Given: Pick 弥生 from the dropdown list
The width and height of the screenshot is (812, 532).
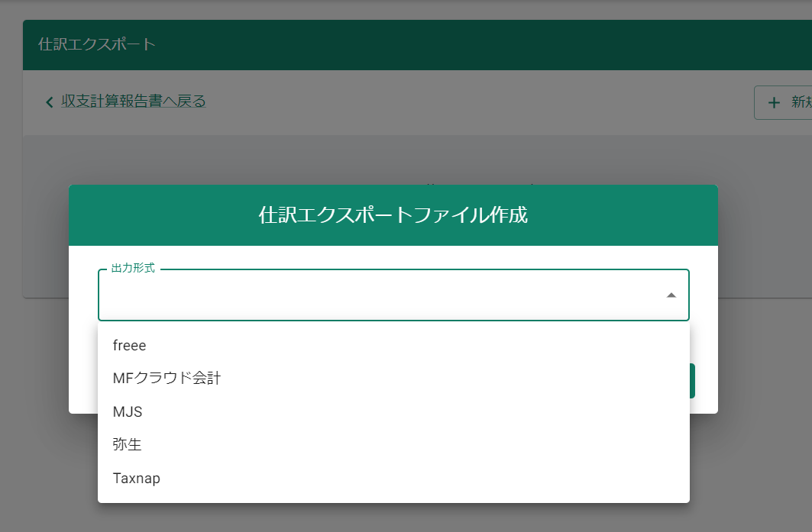Looking at the screenshot, I should (393, 444).
